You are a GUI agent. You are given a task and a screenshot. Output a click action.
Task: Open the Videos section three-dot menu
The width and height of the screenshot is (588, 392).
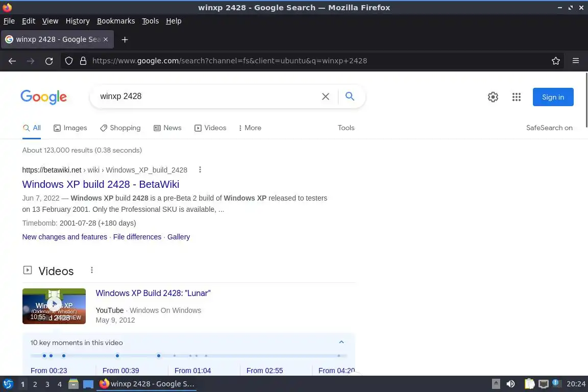(92, 270)
